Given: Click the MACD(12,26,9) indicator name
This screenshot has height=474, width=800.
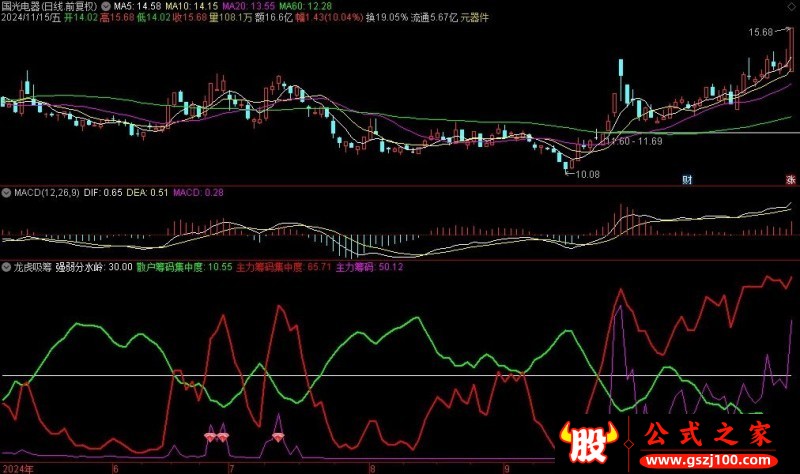Looking at the screenshot, I should point(46,193).
